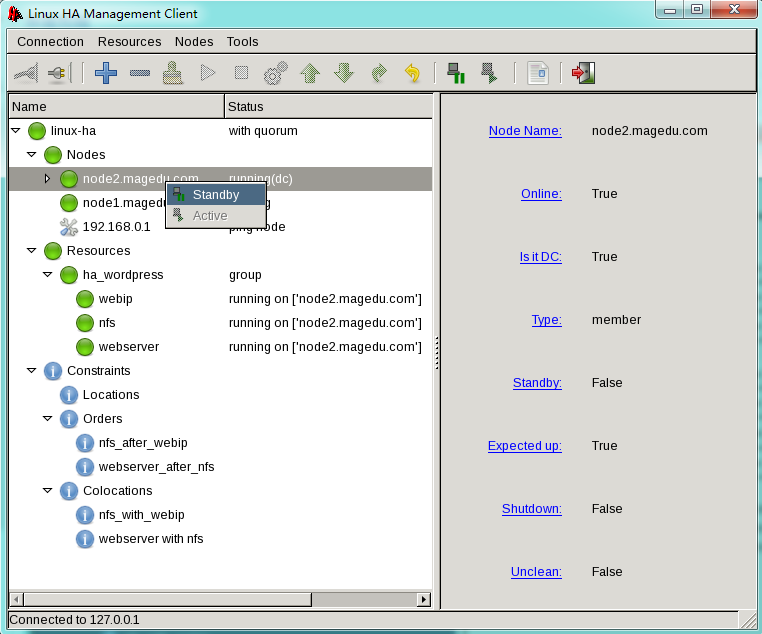The height and width of the screenshot is (634, 762).
Task: Open the Resources menu
Action: (129, 42)
